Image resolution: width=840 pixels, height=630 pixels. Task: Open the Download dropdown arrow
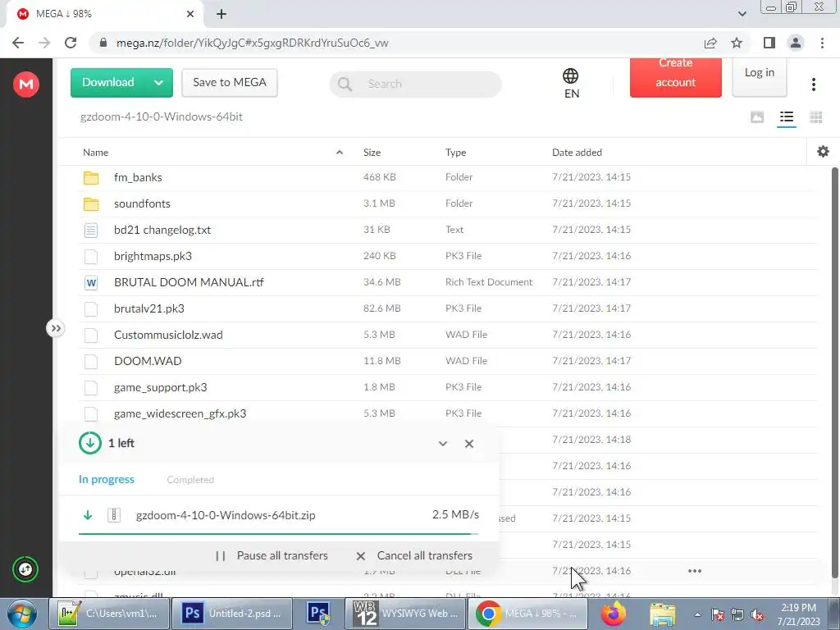pos(158,83)
